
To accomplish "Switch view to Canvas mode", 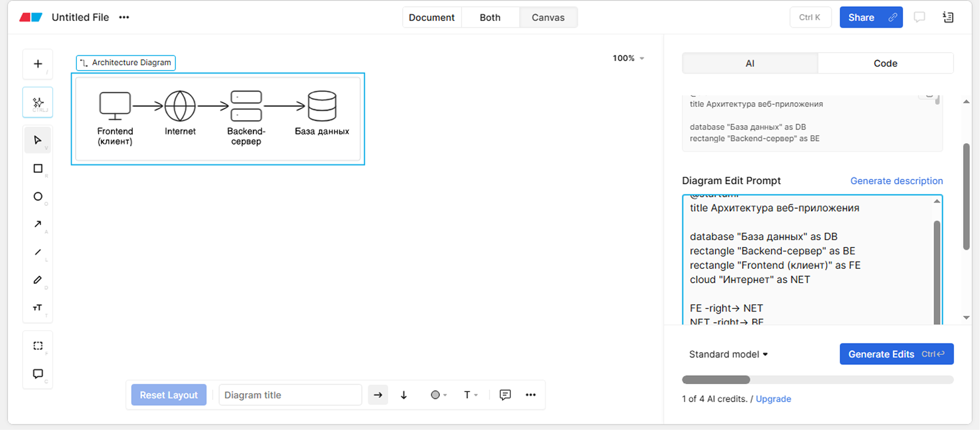I will [548, 17].
